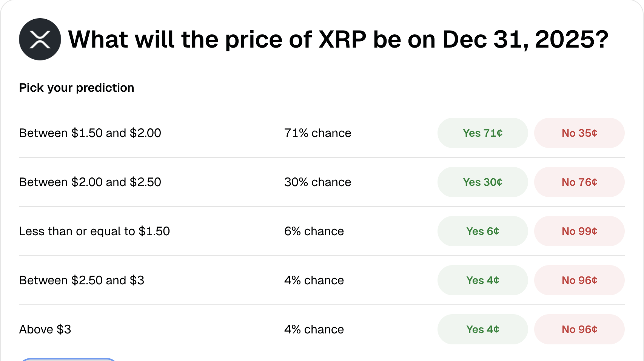Viewport: 644px width, 361px height.
Task: Select No 76¢ on the $2.00–$2.50 outcome
Action: click(579, 182)
